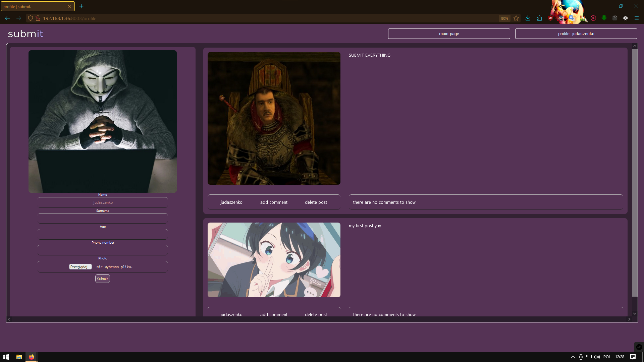Click the goggles-face extension icon
This screenshot has height=362, width=644.
pos(561,18)
